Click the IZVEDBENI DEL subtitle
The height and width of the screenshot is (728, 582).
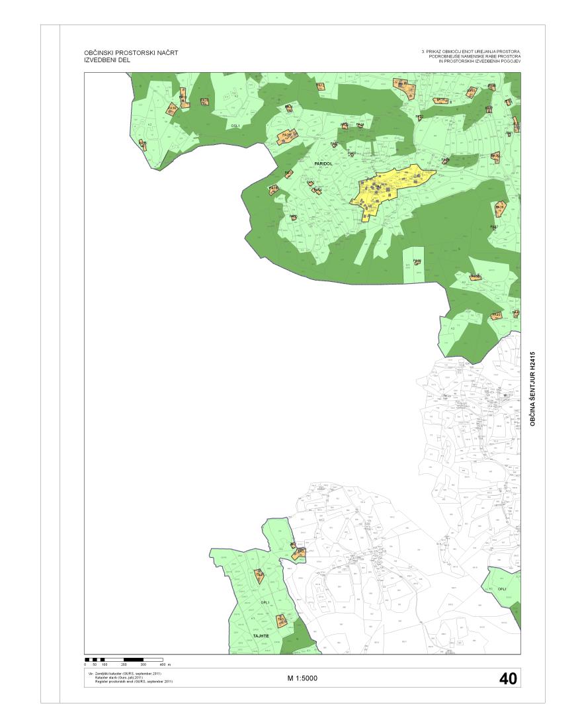[103, 60]
